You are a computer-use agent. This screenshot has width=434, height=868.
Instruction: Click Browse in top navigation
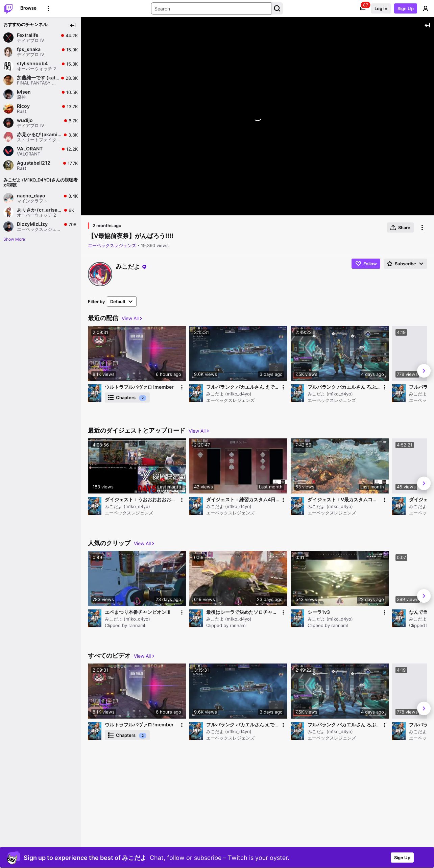(x=28, y=8)
